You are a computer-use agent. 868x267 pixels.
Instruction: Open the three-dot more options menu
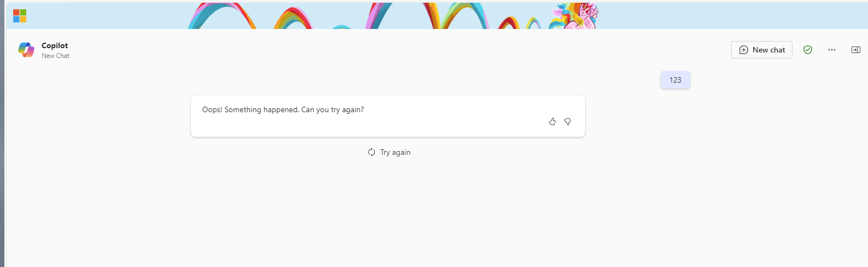coord(832,50)
